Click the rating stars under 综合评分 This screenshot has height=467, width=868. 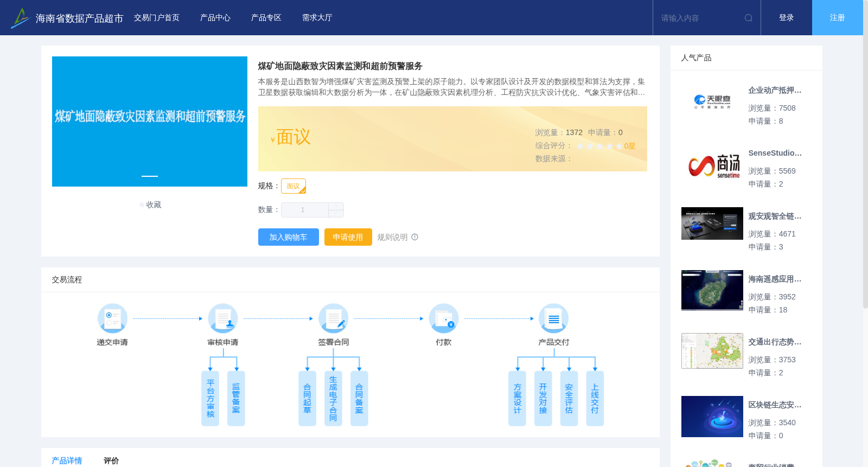600,146
